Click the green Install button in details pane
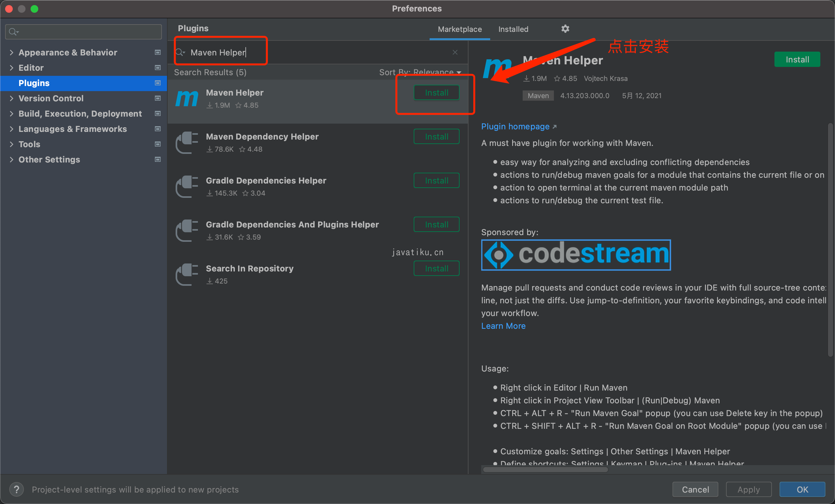This screenshot has height=504, width=835. pyautogui.click(x=797, y=59)
